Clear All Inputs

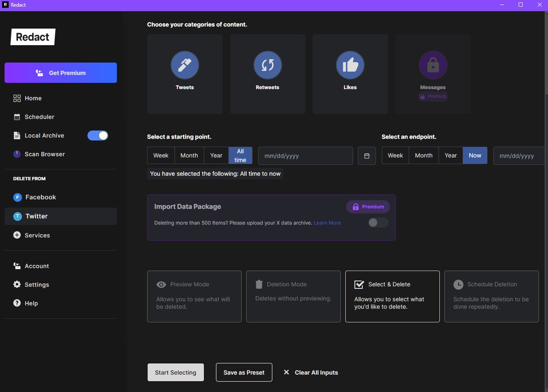[311, 373]
